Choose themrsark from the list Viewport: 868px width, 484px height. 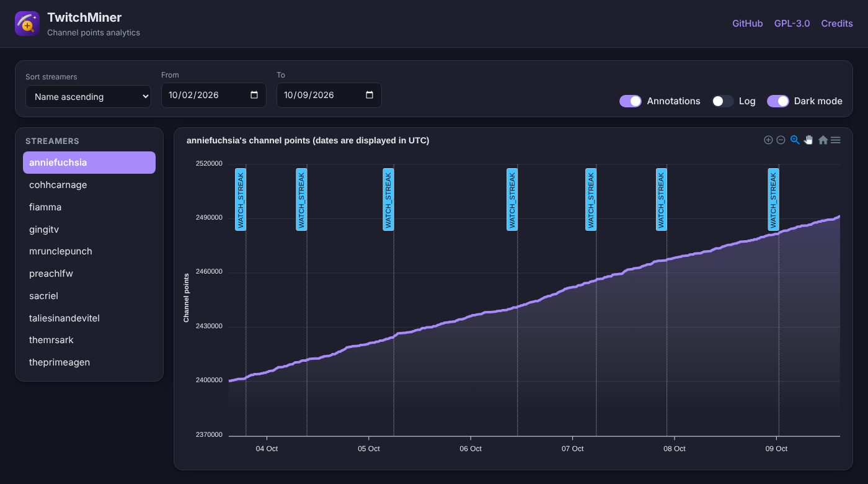[x=89, y=340]
